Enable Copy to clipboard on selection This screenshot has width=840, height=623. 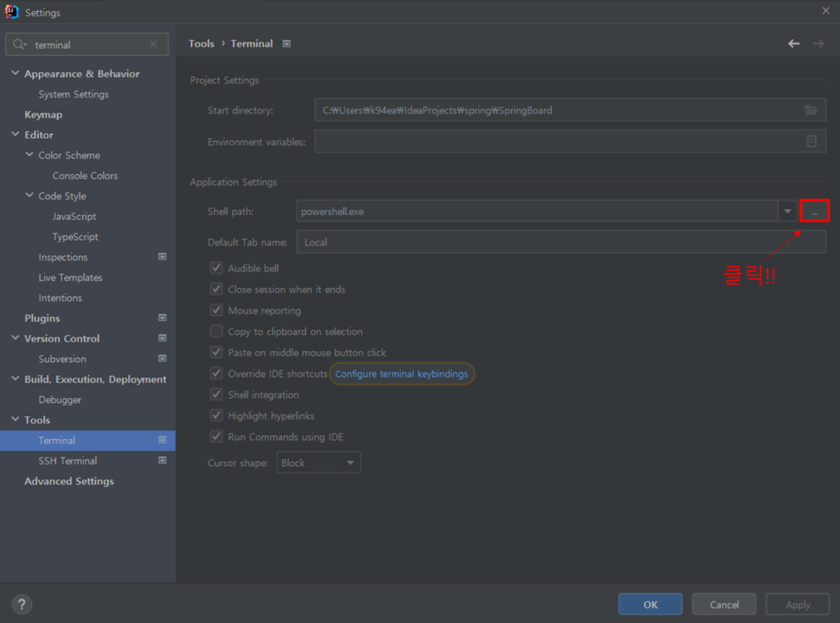(217, 332)
